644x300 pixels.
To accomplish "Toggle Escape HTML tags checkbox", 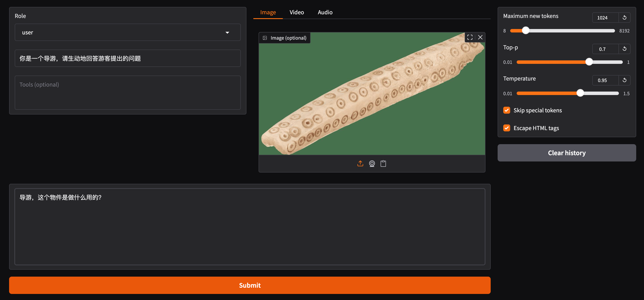I will pos(506,128).
